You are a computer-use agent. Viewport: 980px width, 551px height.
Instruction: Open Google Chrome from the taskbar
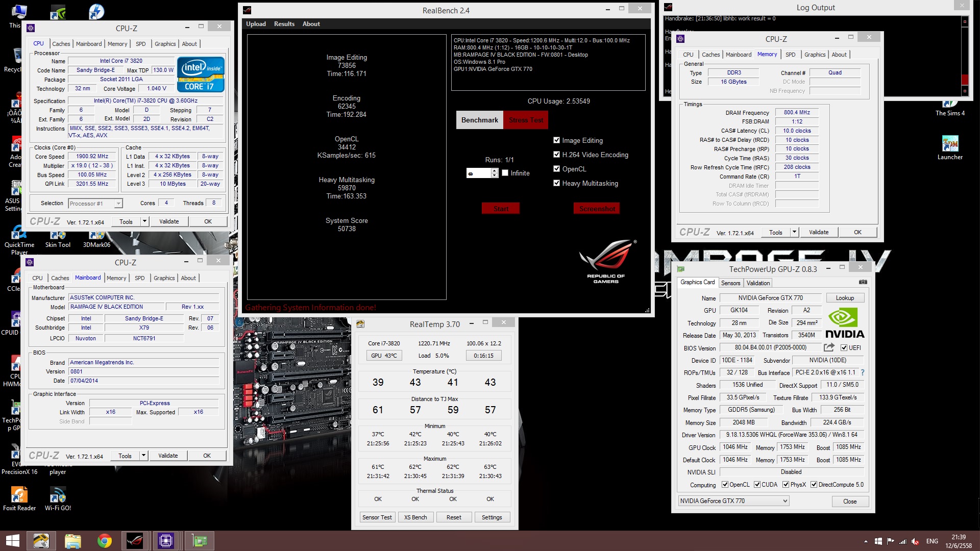pos(104,540)
